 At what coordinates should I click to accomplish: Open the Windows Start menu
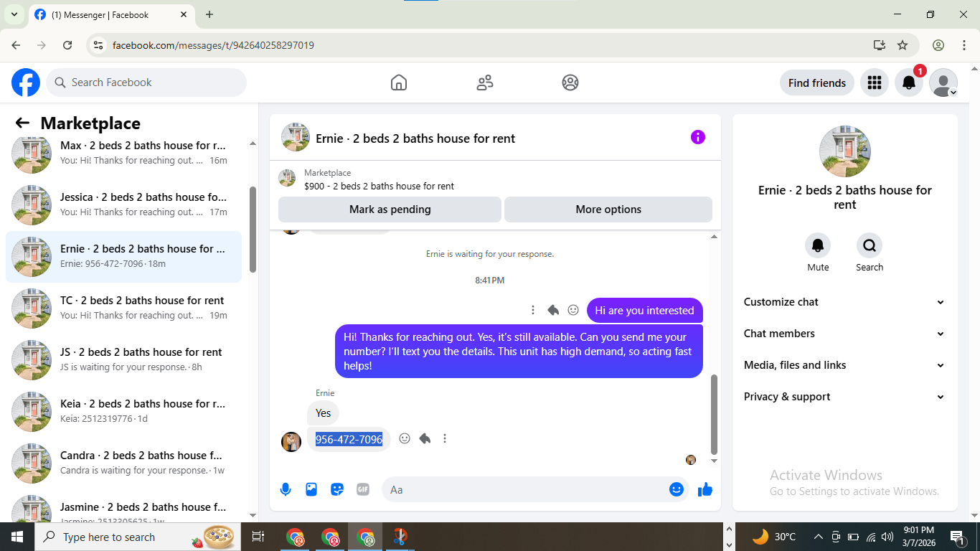[x=17, y=537]
